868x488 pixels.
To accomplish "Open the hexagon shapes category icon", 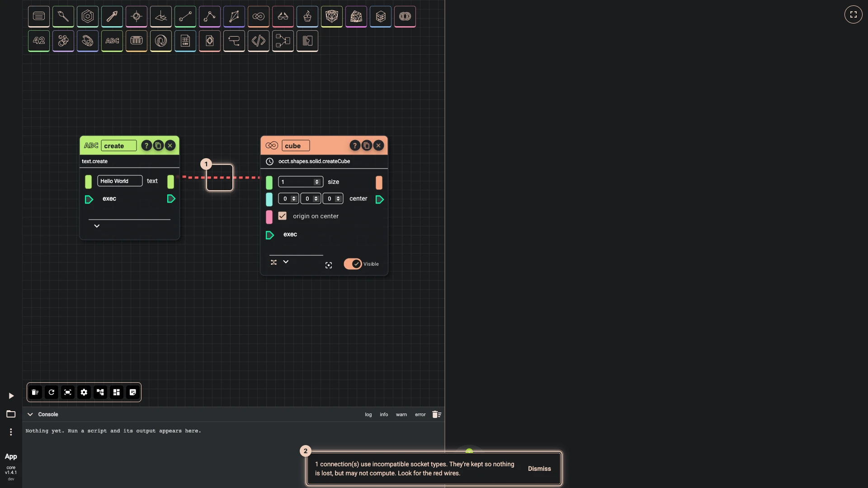I will [x=88, y=17].
